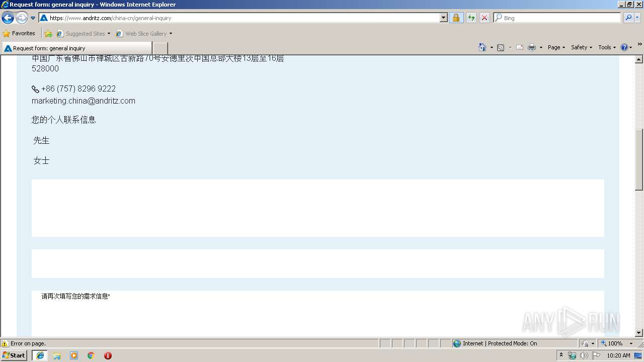Viewport: 644px width, 362px height.
Task: Refresh the page with the refresh icon
Action: [x=471, y=18]
